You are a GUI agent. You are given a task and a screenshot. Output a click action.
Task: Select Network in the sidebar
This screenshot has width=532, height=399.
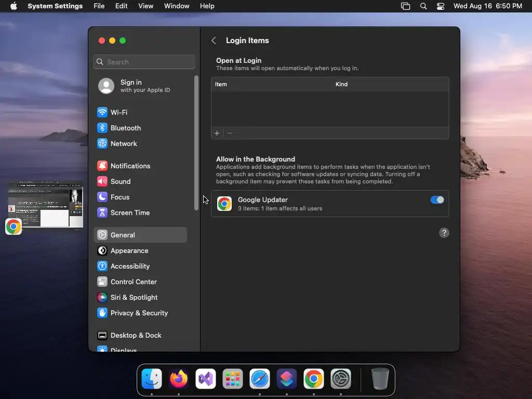pos(140,143)
